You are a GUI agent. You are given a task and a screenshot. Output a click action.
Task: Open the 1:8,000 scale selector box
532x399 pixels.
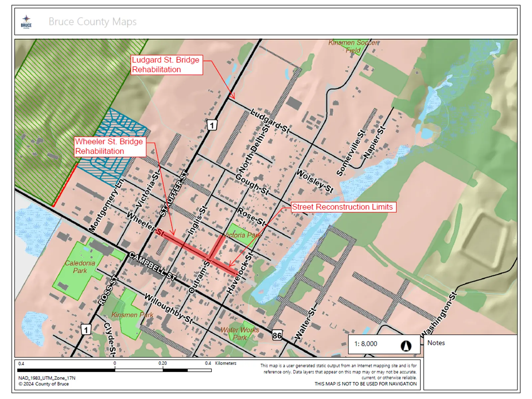(366, 344)
